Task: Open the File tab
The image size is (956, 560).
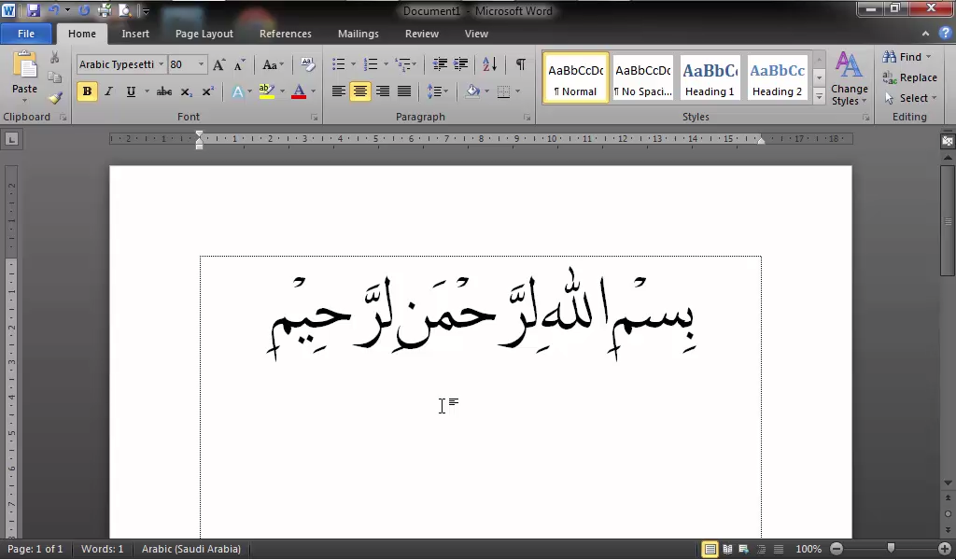Action: [x=26, y=34]
